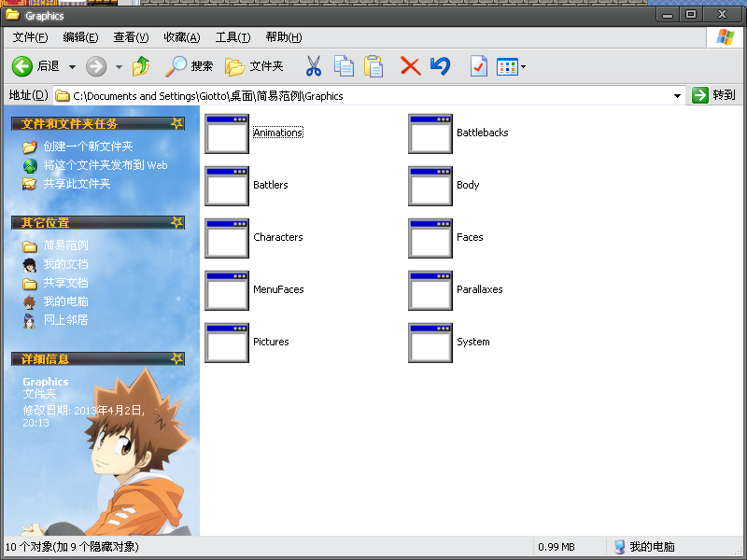The image size is (747, 560).
Task: Open the views mode dropdown button
Action: pos(511,66)
